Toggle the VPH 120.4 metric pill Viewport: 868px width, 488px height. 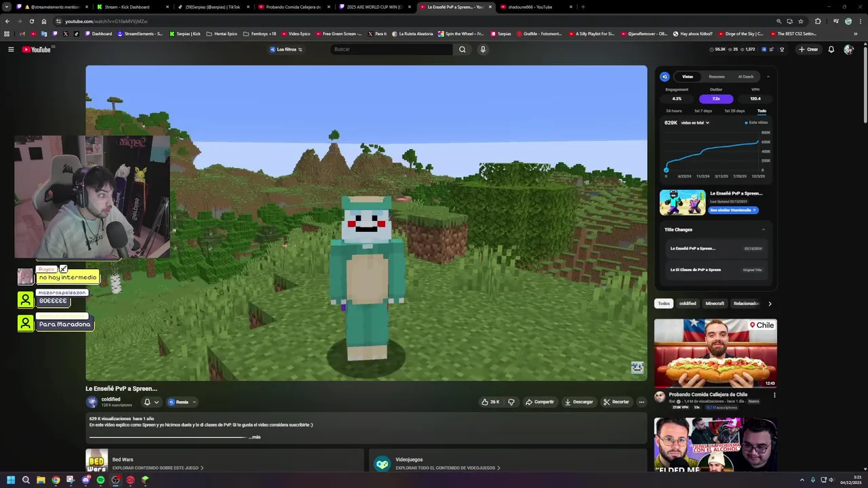point(755,99)
